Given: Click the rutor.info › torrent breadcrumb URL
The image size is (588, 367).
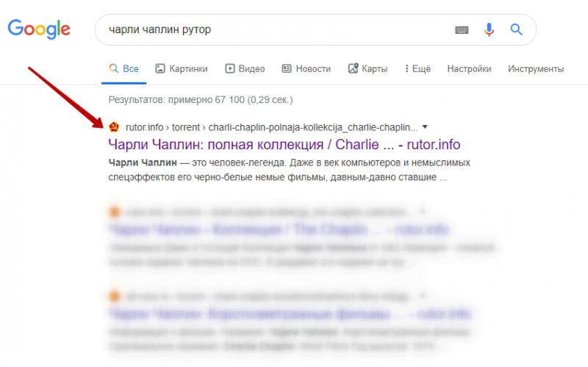Looking at the screenshot, I should 272,127.
